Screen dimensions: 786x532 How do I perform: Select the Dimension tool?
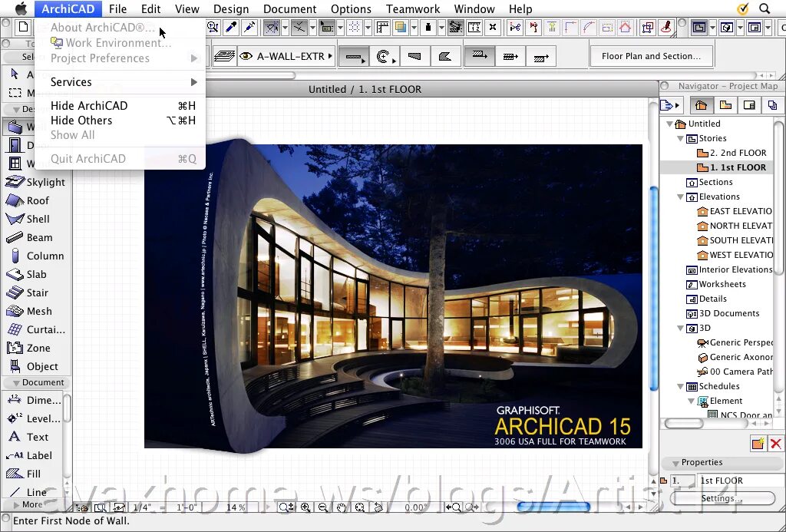[34, 400]
